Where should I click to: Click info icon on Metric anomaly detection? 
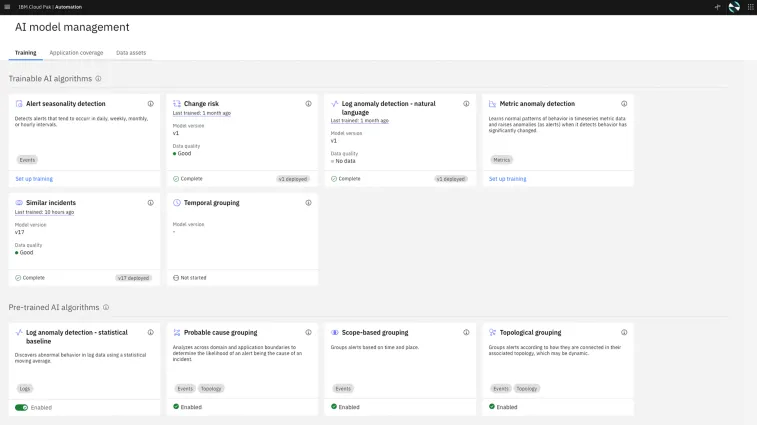pos(625,103)
